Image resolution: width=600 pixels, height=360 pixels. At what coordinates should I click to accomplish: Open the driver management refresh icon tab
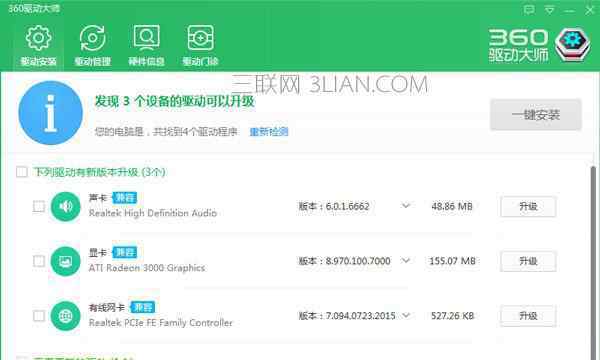92,45
